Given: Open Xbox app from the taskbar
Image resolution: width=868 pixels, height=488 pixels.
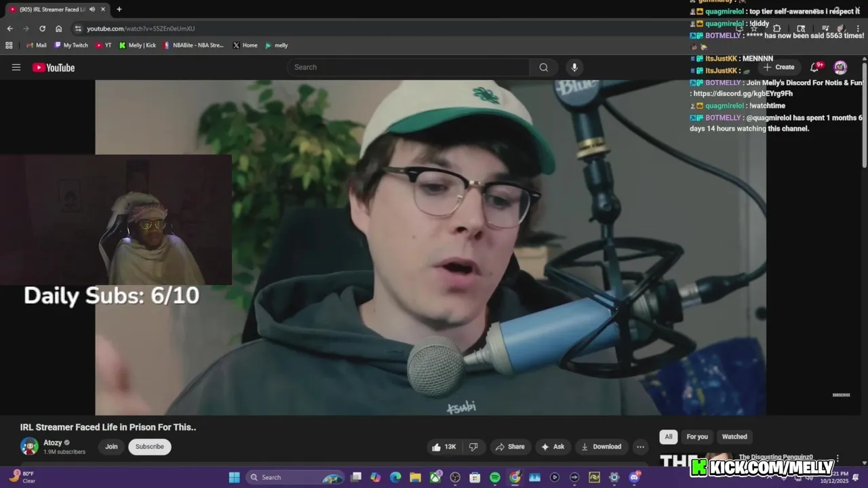Looking at the screenshot, I should tap(435, 477).
